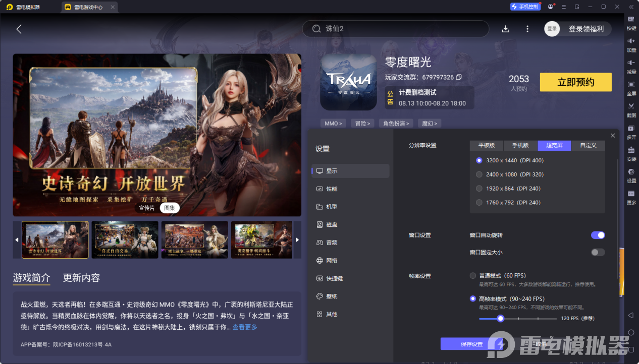Open the 魔幻 > tag

430,123
